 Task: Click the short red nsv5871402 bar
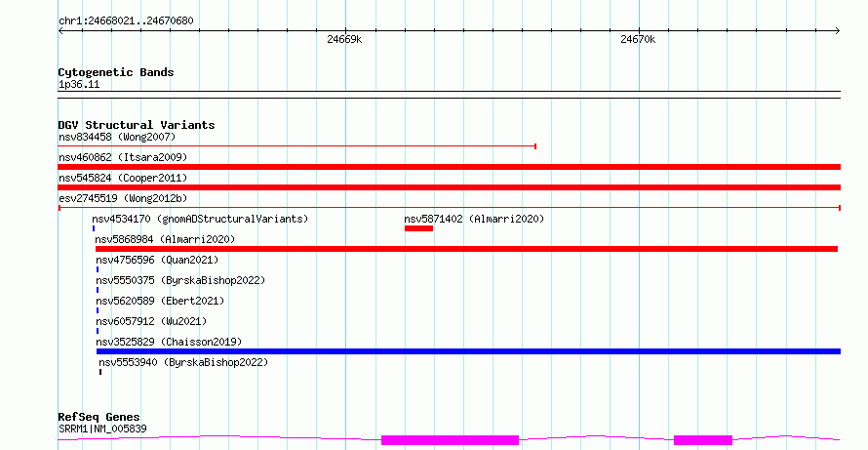pyautogui.click(x=418, y=228)
